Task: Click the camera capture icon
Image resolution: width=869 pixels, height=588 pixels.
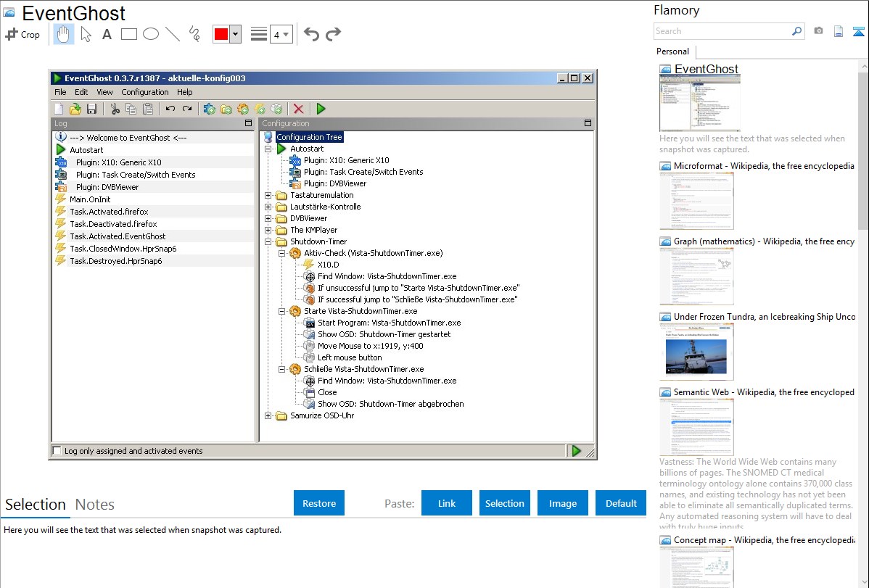Action: tap(818, 31)
